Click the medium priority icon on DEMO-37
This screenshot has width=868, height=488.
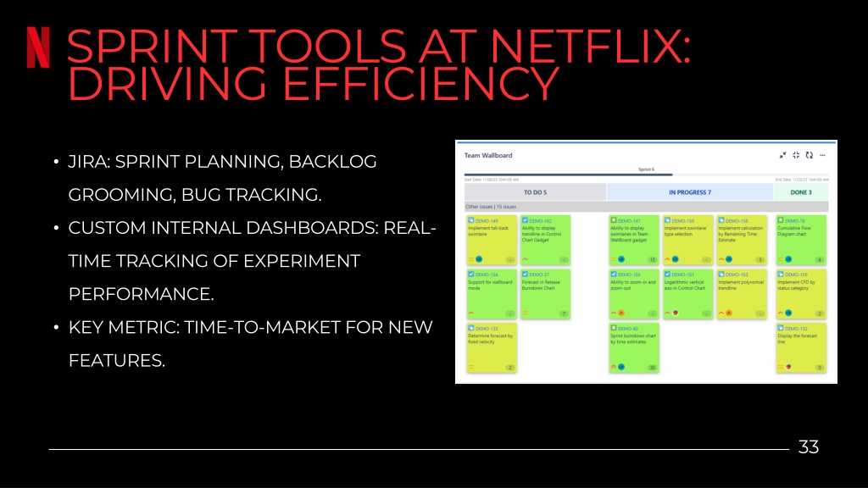point(525,313)
